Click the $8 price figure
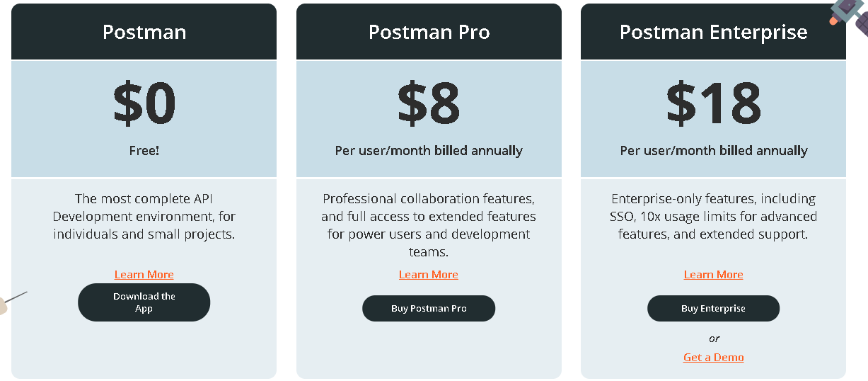868x381 pixels. (429, 103)
